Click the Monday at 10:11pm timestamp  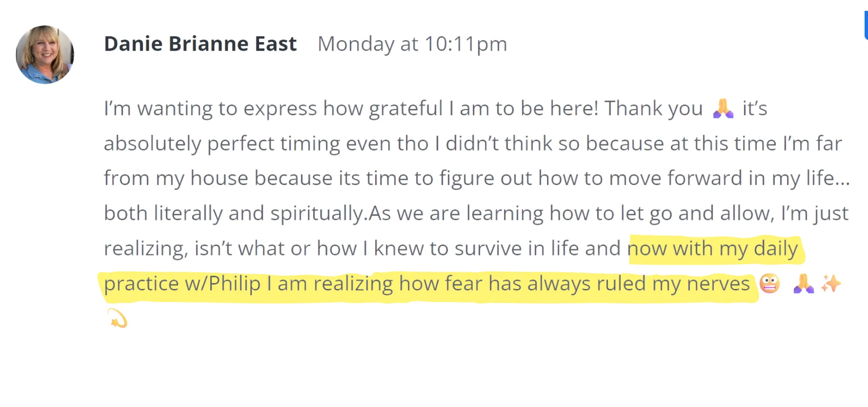click(x=412, y=44)
